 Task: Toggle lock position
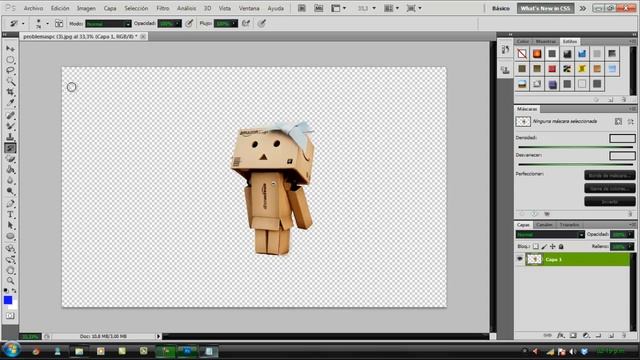[x=553, y=247]
